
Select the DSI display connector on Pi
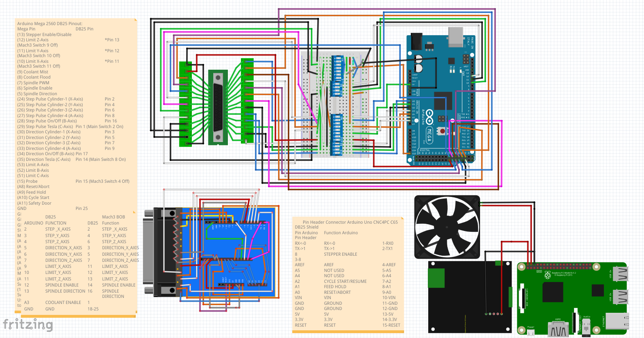click(522, 298)
